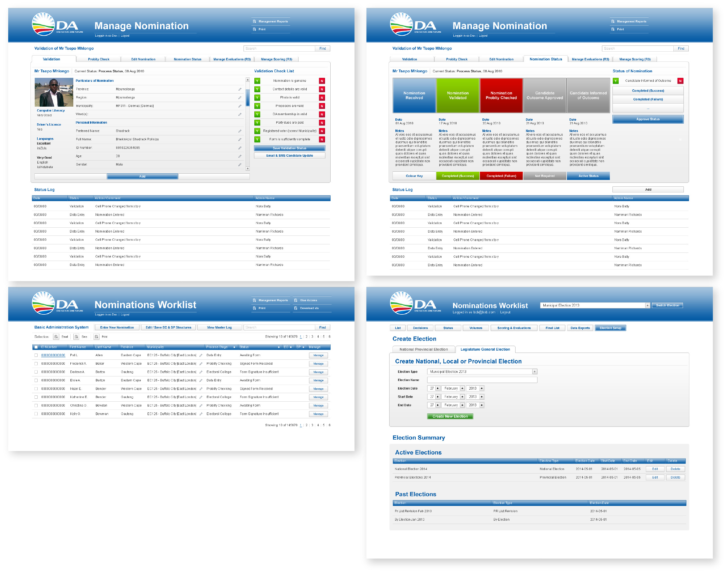Screen dimensions: 728x574
Task: Set 'Candidate Informed of Outcome' to N
Action: [x=680, y=81]
